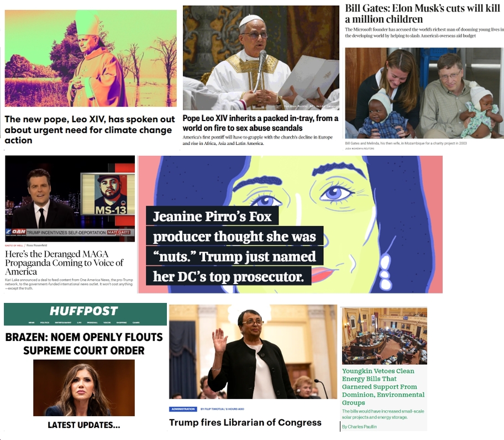Click the blue Administration category tag
Image resolution: width=504 pixels, height=440 pixels.
pyautogui.click(x=183, y=409)
